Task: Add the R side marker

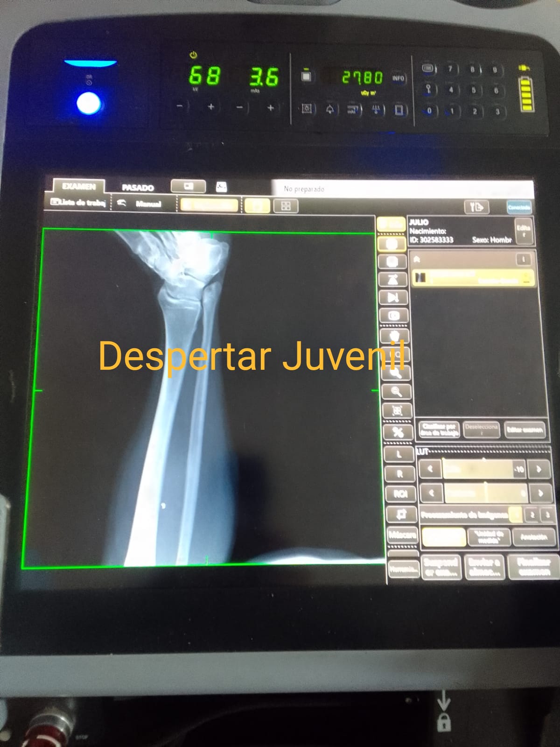Action: (x=399, y=473)
